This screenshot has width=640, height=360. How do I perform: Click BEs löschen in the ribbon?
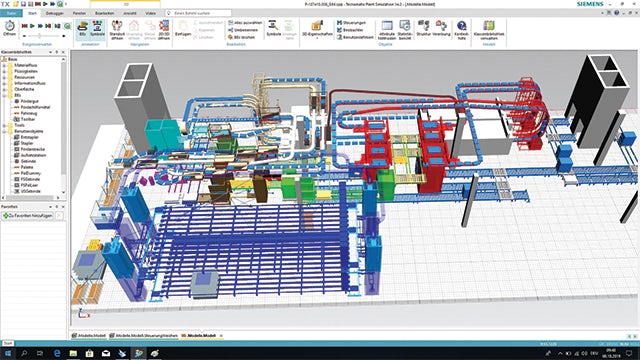click(x=242, y=37)
